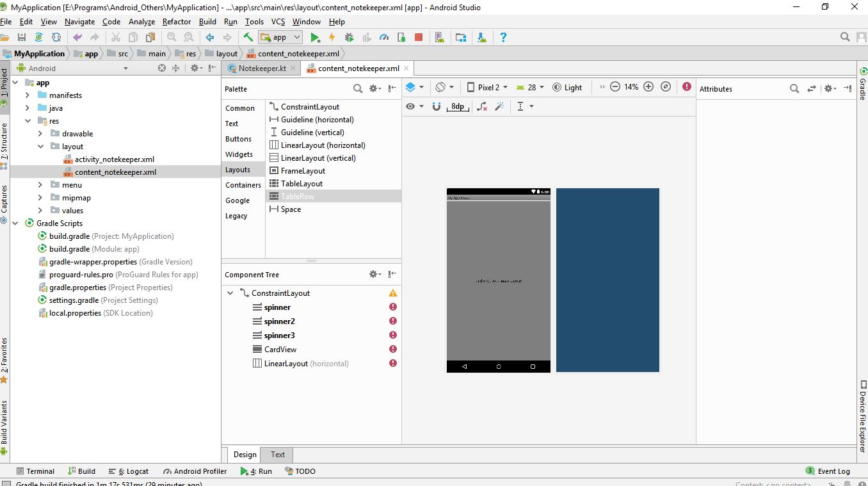The height and width of the screenshot is (486, 868).
Task: Open the Navigate menu
Action: tap(79, 21)
